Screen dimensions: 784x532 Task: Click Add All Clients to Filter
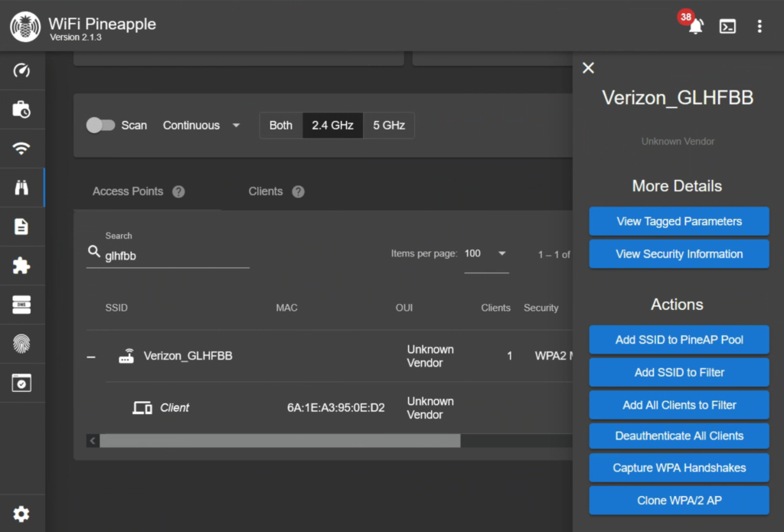point(679,405)
